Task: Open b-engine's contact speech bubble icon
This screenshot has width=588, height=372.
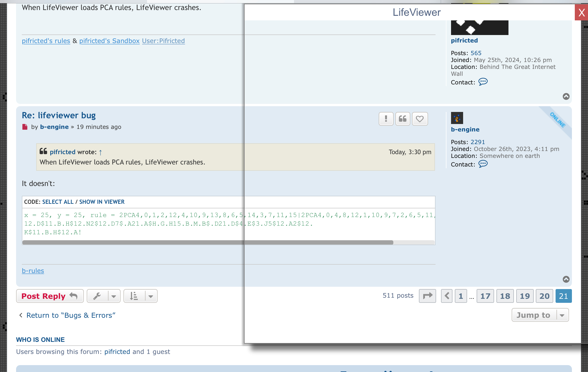Action: 483,164
